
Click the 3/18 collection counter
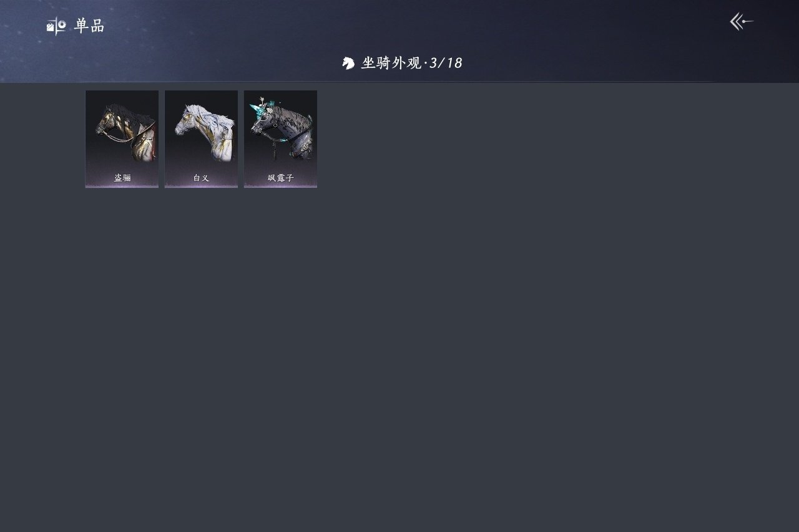tap(446, 63)
